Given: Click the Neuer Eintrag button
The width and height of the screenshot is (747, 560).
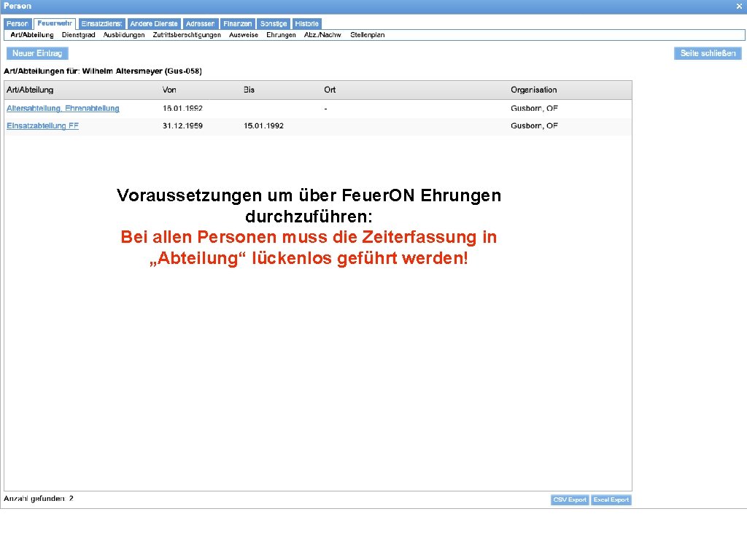Looking at the screenshot, I should [38, 53].
